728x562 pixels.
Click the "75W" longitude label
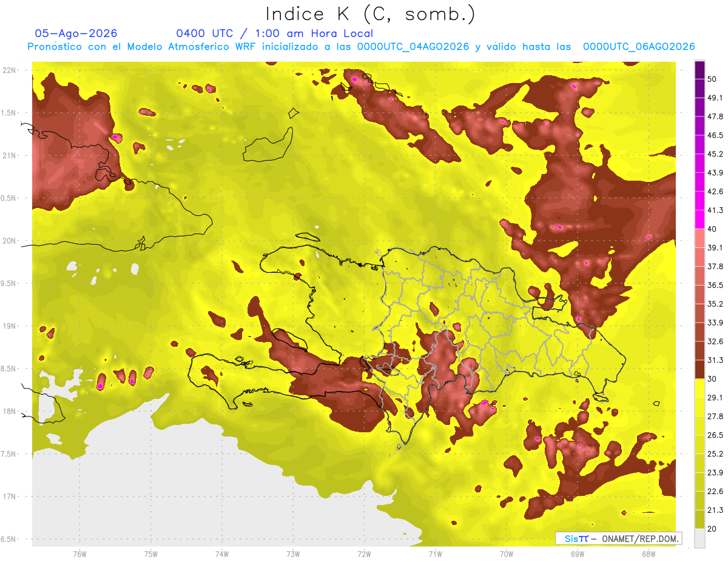coord(150,554)
